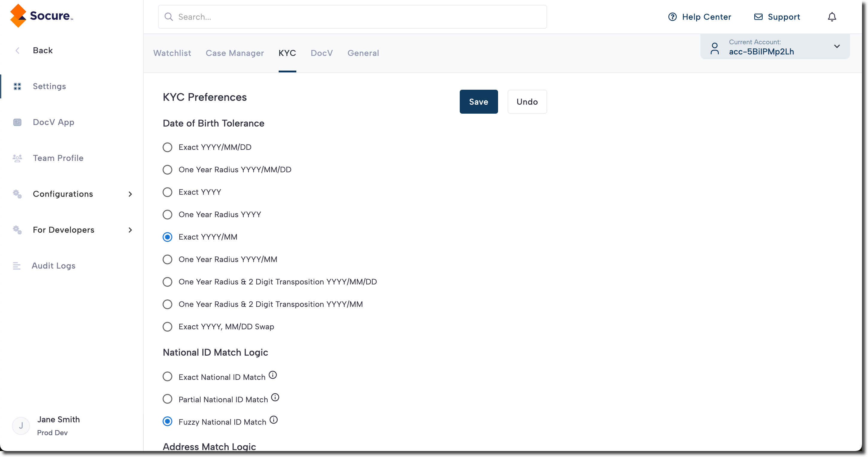Expand the For Developers section

[130, 230]
